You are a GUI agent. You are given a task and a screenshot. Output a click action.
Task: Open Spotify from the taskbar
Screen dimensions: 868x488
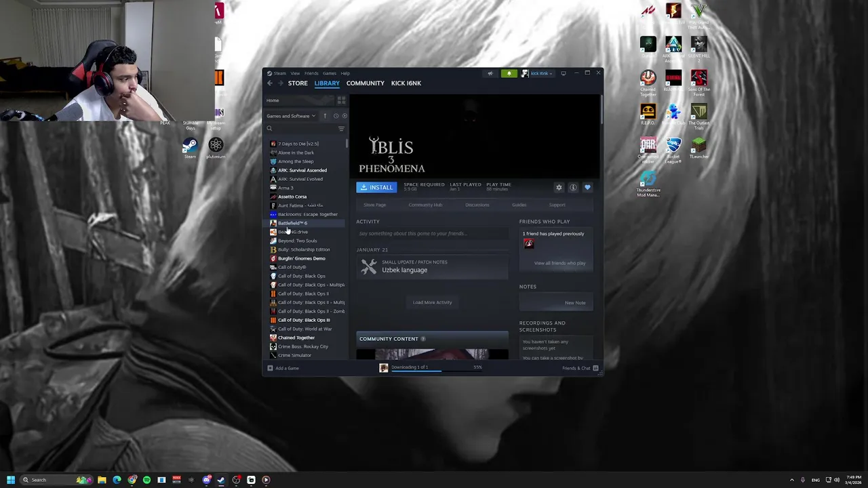coord(146,480)
